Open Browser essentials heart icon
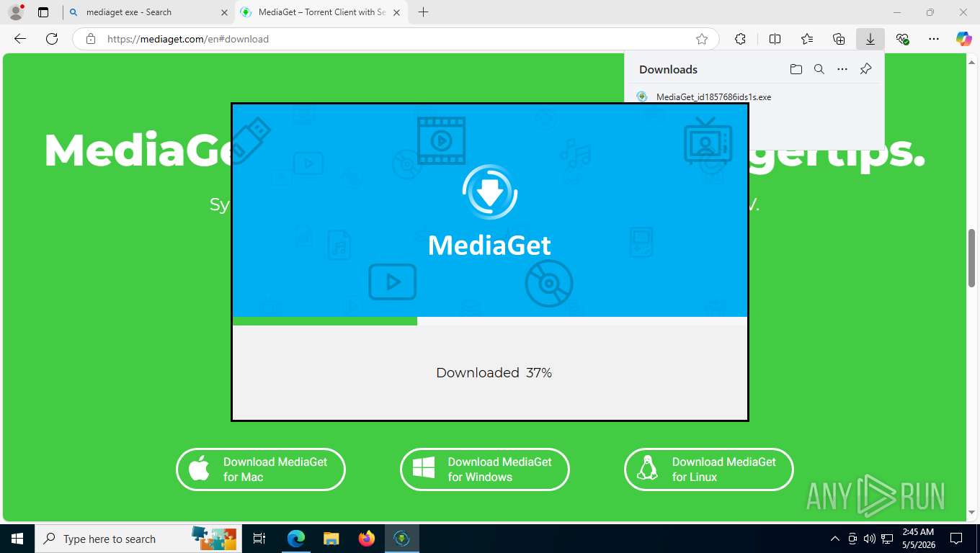Image resolution: width=980 pixels, height=553 pixels. (x=902, y=39)
